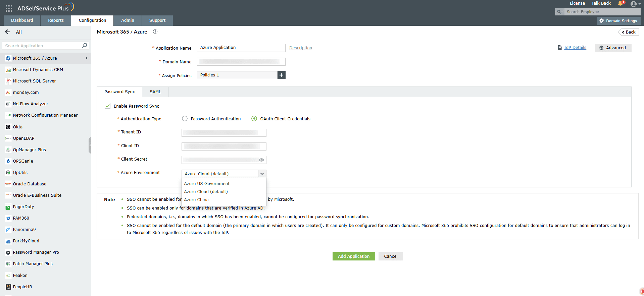The image size is (644, 296).
Task: Open the Reports tab
Action: coord(56,20)
